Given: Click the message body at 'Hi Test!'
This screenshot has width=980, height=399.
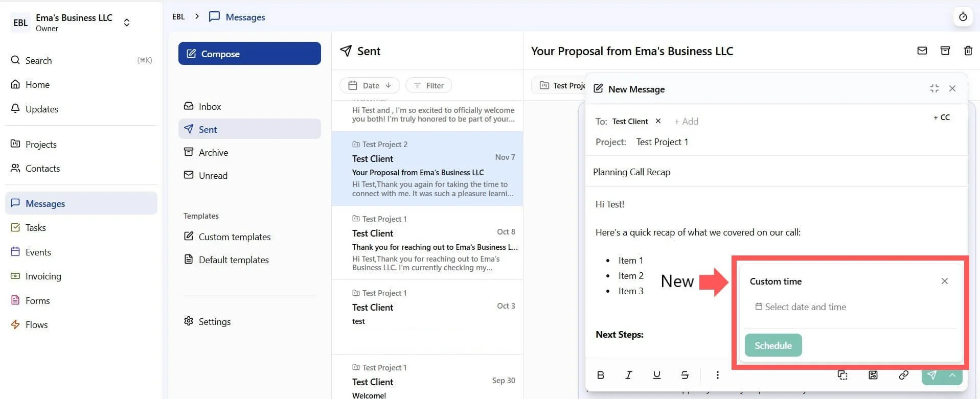Looking at the screenshot, I should coord(609,204).
